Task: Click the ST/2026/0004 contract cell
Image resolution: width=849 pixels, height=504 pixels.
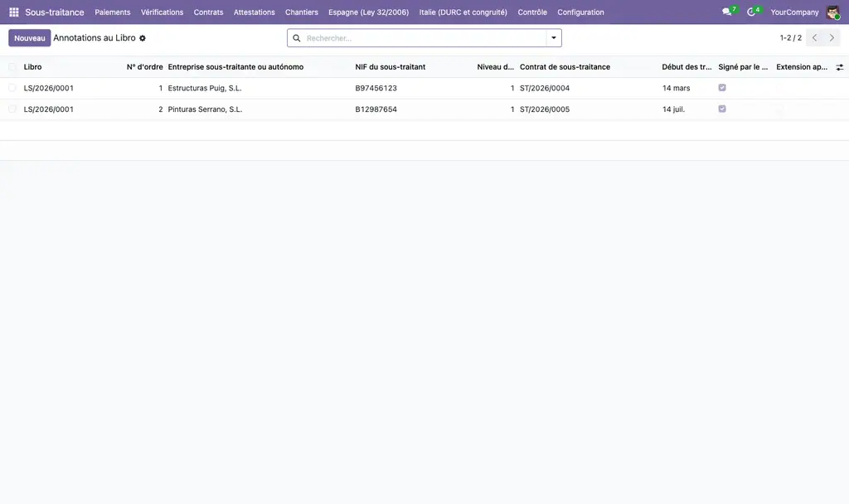Action: (x=545, y=88)
